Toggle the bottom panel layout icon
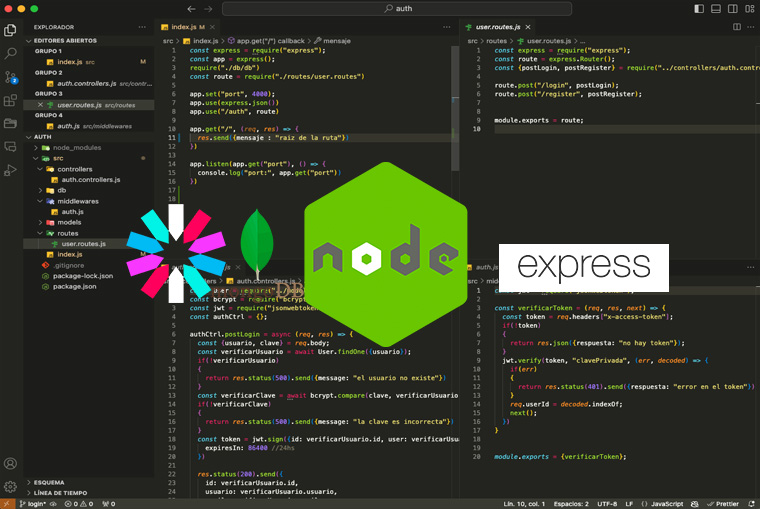 (x=716, y=9)
